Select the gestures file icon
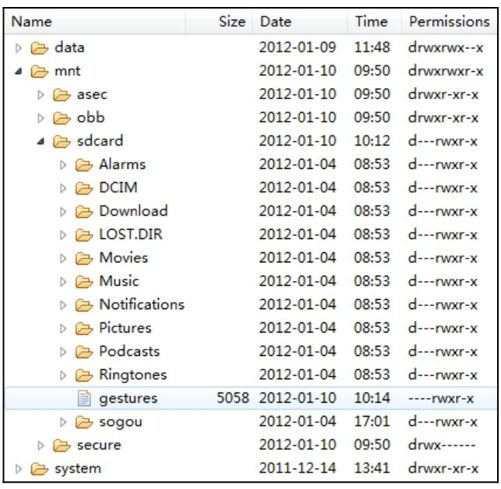Screen dimensions: 501x489 pos(84,398)
